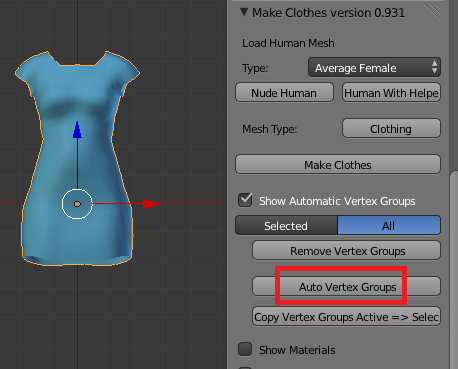Switch the toggle to Selected
Viewport: 458px width, 369px height.
[286, 226]
